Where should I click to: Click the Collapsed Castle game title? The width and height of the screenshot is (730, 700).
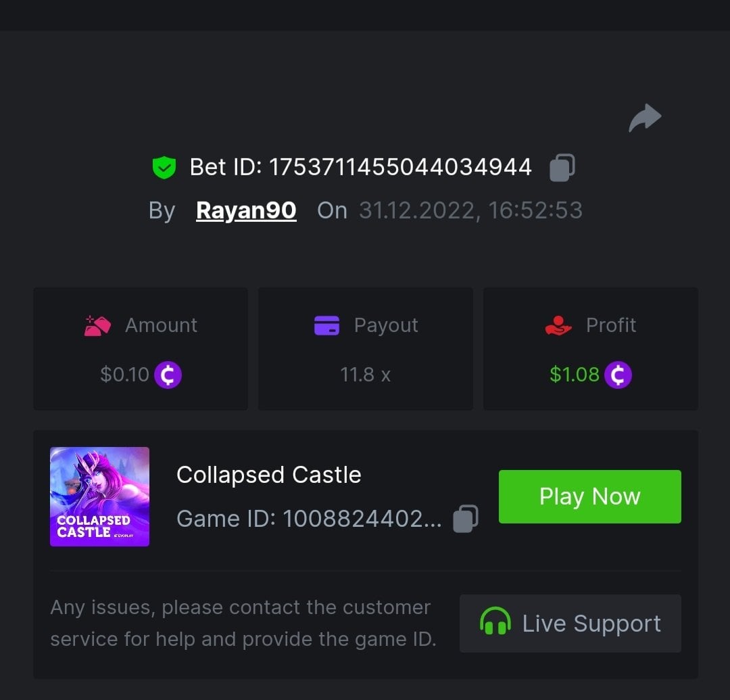pos(268,475)
